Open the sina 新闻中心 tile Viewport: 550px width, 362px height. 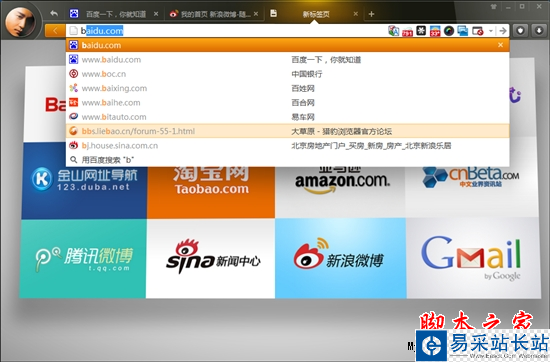[x=210, y=259]
